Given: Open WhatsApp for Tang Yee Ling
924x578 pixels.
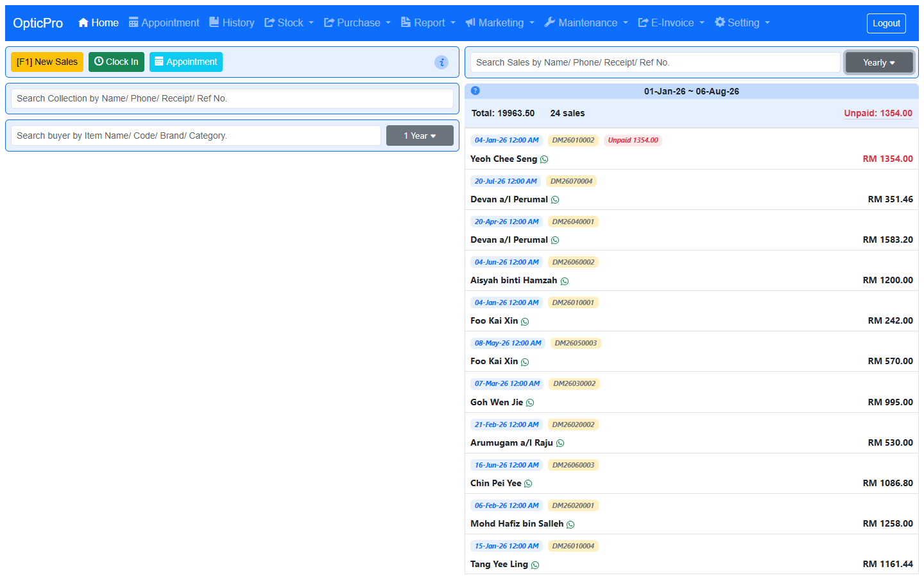Looking at the screenshot, I should click(x=535, y=565).
